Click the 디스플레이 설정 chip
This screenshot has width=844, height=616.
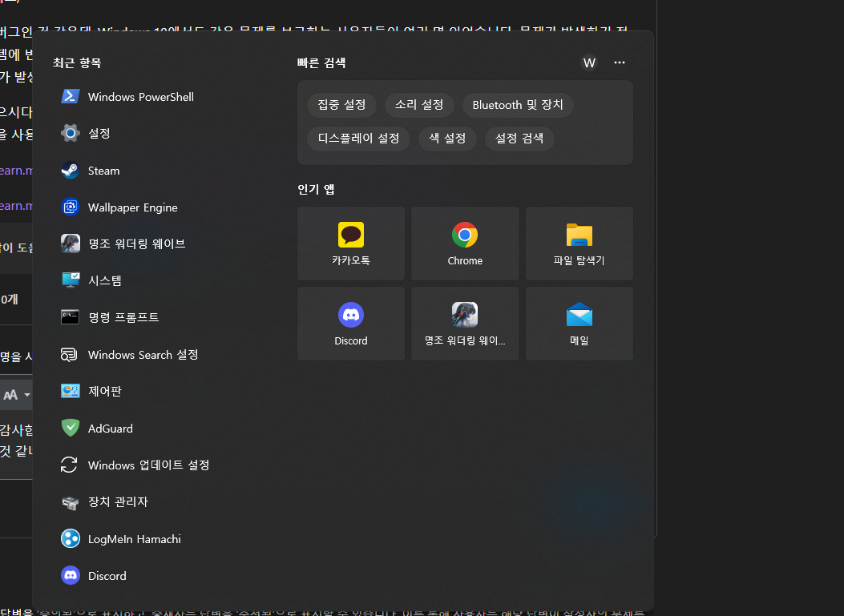[x=358, y=139]
